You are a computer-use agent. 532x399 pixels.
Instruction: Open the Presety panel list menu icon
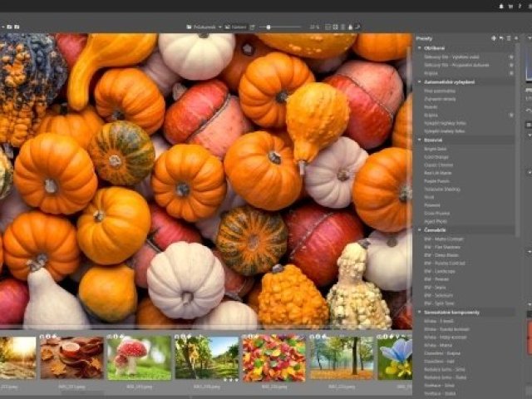(509, 38)
